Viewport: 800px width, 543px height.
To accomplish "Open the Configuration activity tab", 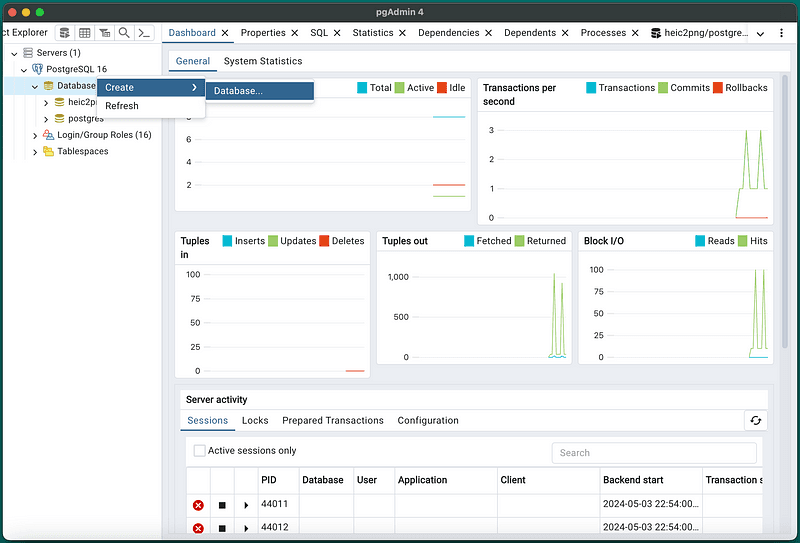I will 428,421.
